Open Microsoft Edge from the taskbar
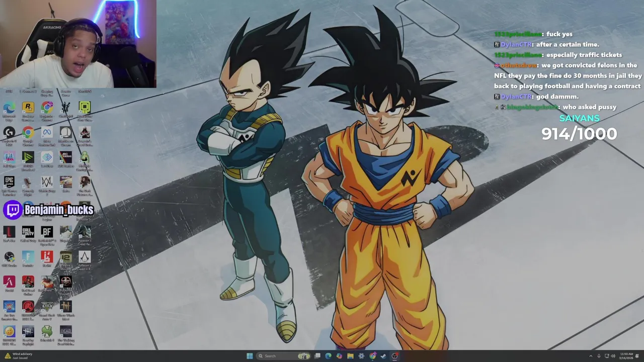Viewport: 644px width, 362px height. tap(328, 356)
